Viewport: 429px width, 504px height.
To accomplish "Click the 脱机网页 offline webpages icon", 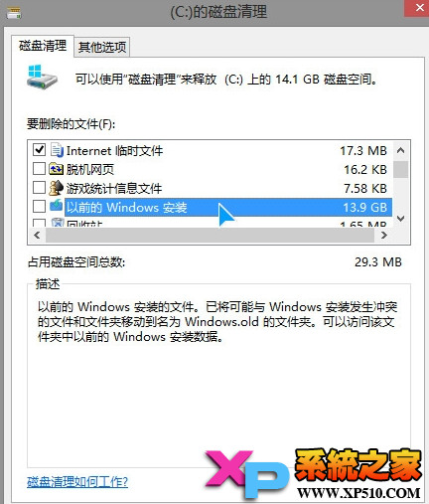I will (x=56, y=169).
